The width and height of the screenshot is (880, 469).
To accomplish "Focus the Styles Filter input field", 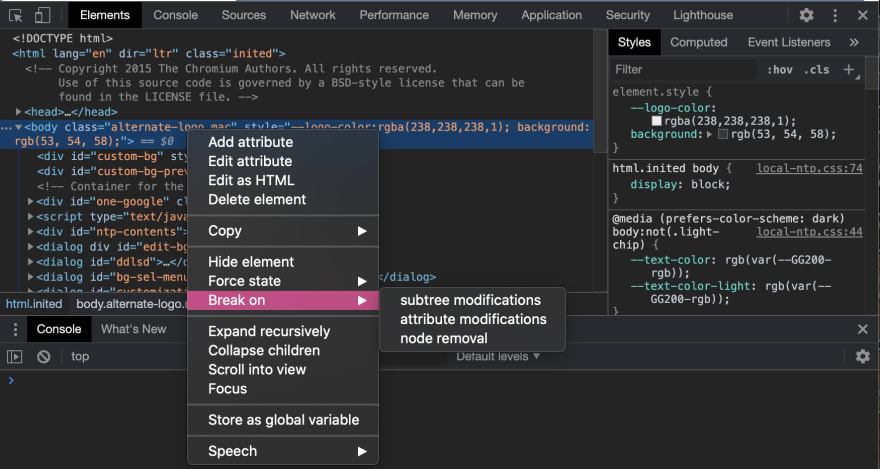I will [x=682, y=70].
